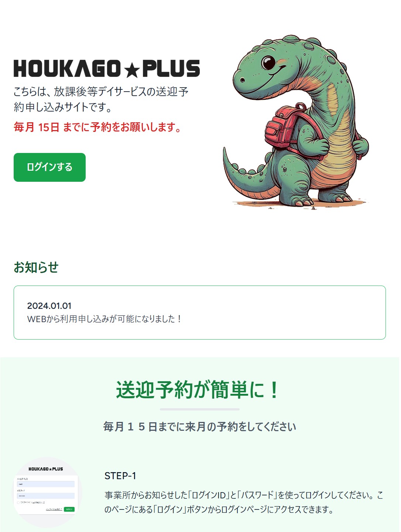The image size is (401, 532).
Task: Click the STEP-1 step title
Action: [x=120, y=476]
